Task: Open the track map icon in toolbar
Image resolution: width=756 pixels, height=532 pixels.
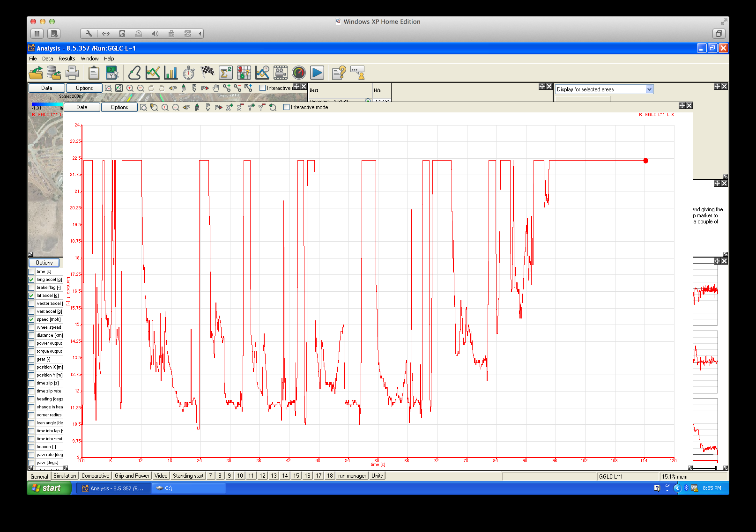Action: (x=134, y=73)
